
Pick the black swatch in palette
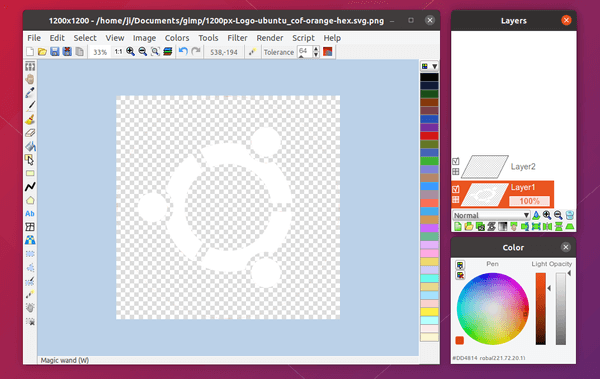[x=429, y=77]
